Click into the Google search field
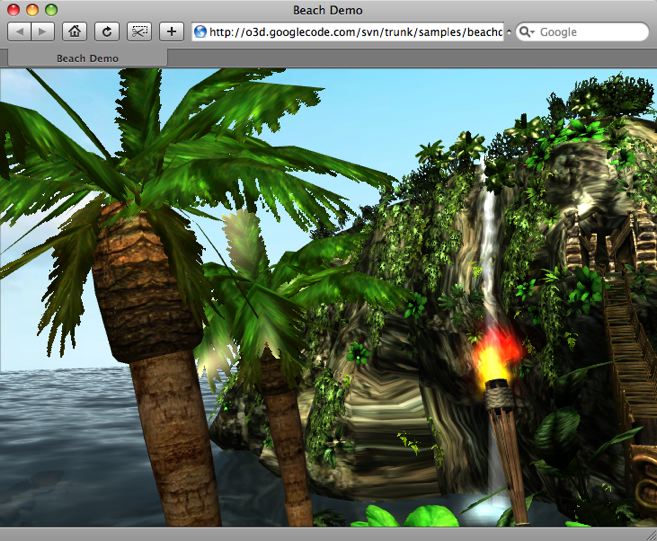The width and height of the screenshot is (657, 541). point(590,32)
